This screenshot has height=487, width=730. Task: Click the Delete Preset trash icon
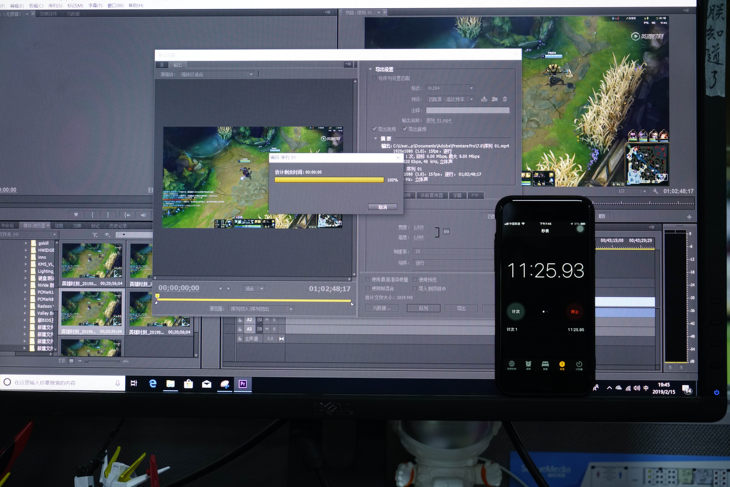[505, 99]
